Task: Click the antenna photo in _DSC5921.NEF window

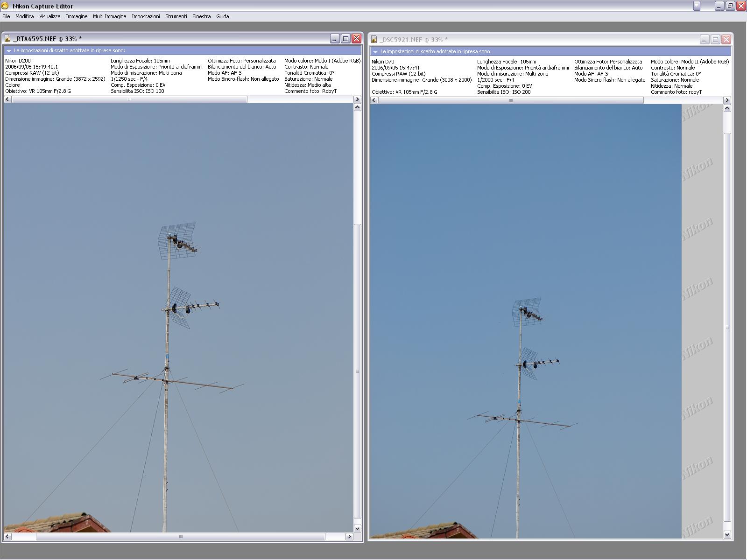Action: pos(526,322)
